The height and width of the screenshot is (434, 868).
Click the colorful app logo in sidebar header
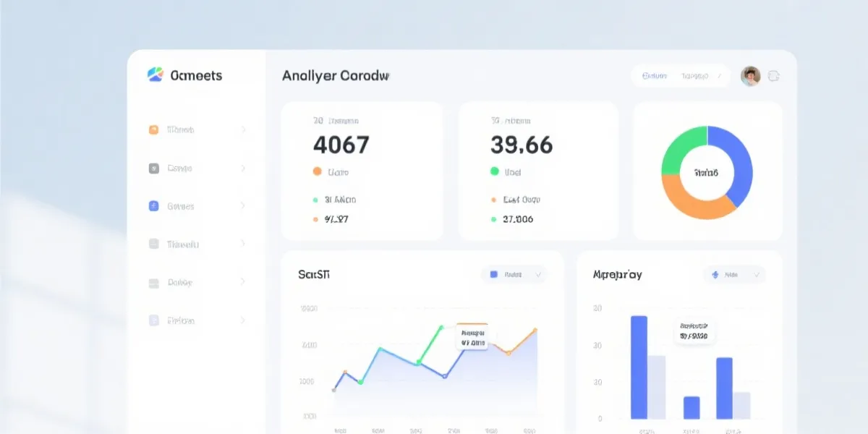pos(156,75)
